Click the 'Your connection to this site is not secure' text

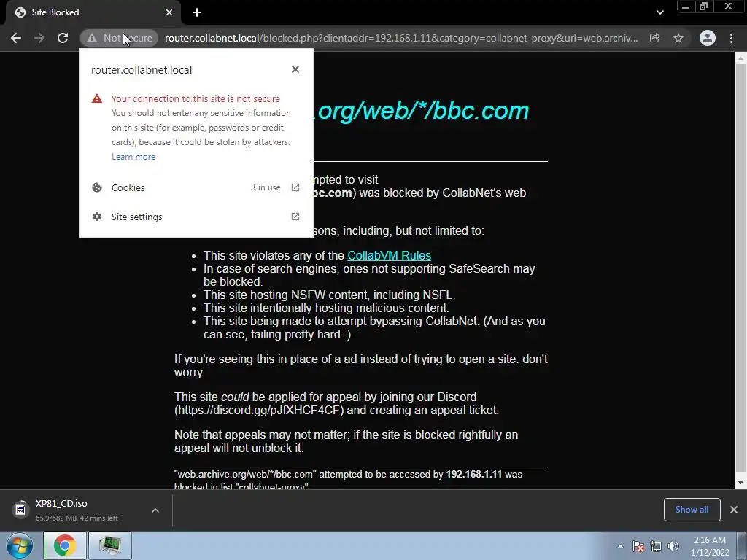196,98
